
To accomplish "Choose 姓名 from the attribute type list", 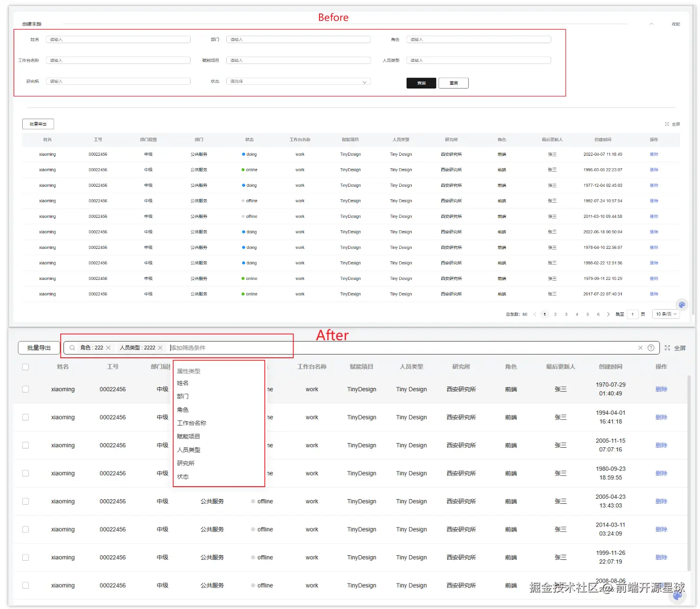I will point(183,383).
